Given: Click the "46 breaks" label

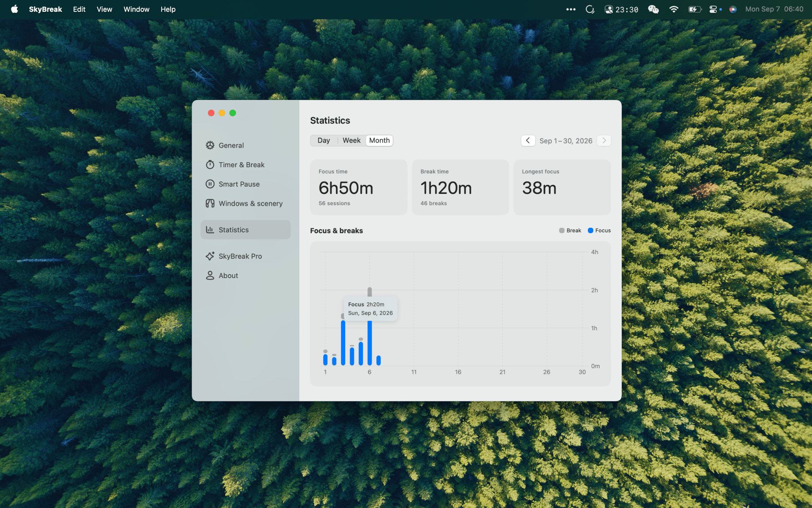Looking at the screenshot, I should pos(433,204).
